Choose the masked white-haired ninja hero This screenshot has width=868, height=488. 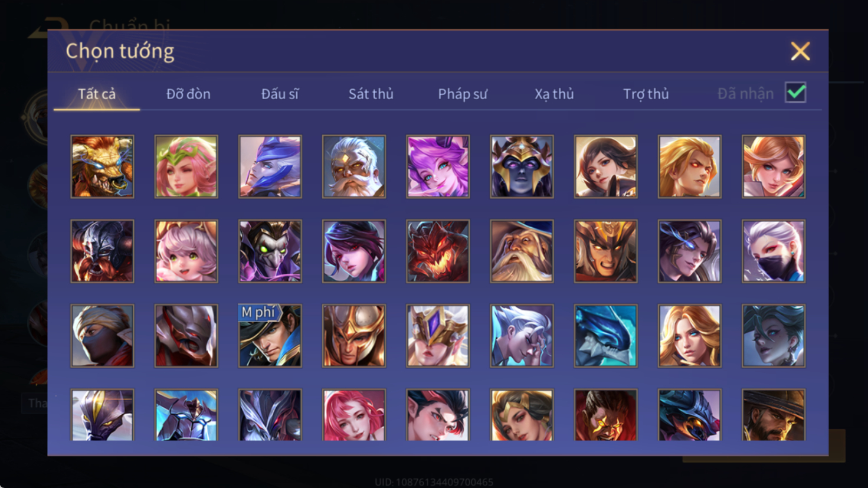[x=774, y=251]
